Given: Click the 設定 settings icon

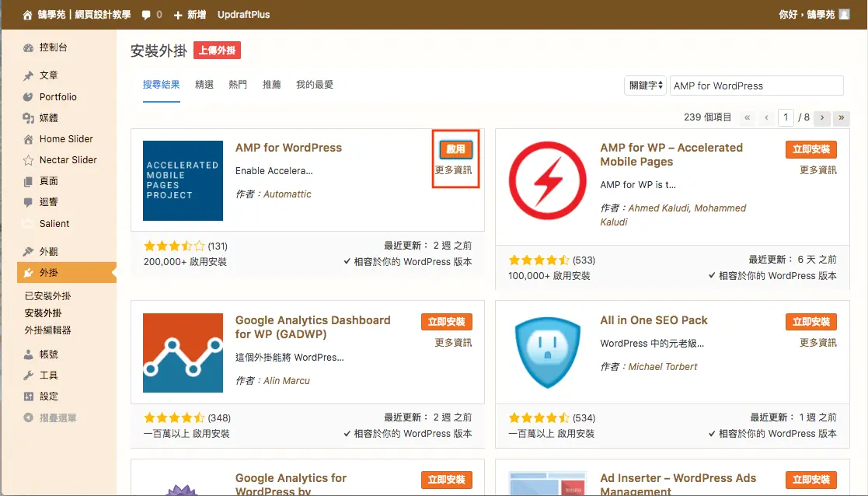Looking at the screenshot, I should 28,396.
